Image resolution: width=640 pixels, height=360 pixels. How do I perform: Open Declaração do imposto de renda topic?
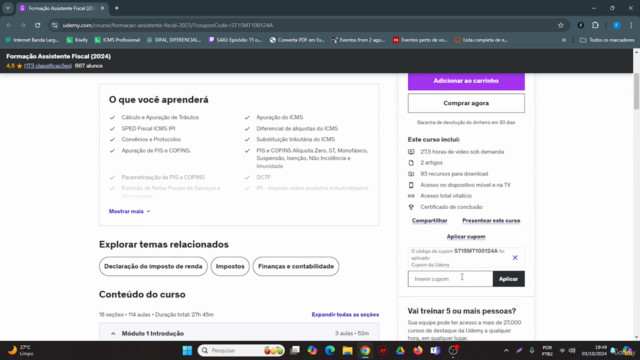[153, 266]
